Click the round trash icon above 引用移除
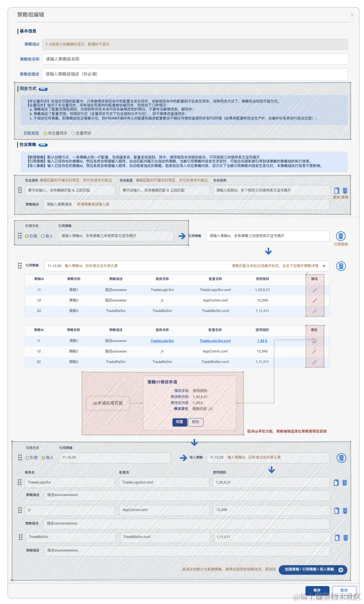 [x=340, y=236]
